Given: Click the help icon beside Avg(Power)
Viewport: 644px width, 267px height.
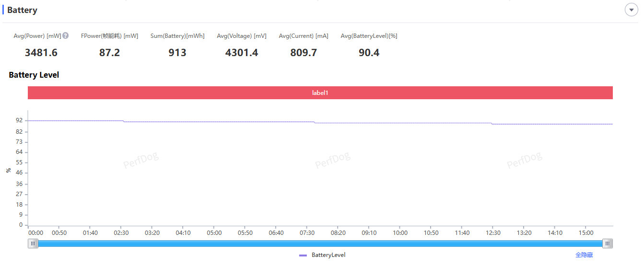Looking at the screenshot, I should (x=66, y=35).
